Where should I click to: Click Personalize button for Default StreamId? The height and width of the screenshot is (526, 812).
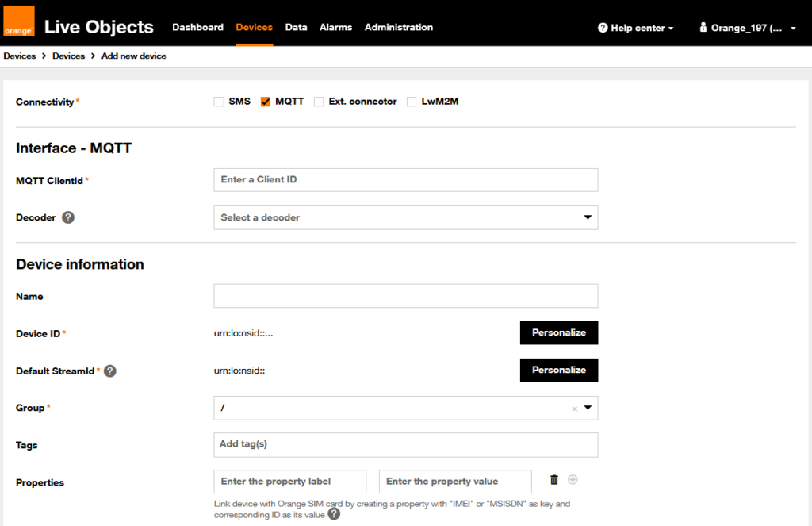click(558, 370)
